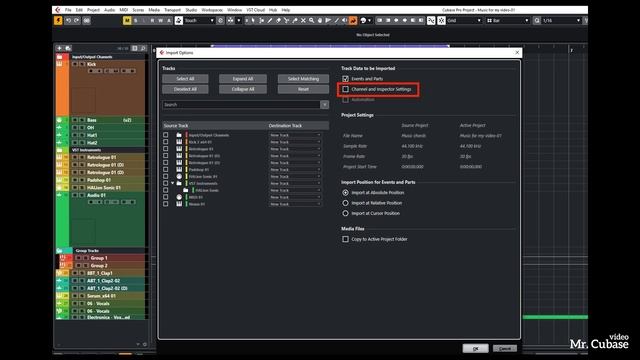Uncheck Events and Parts checkbox
This screenshot has height=360, width=640.
click(345, 79)
